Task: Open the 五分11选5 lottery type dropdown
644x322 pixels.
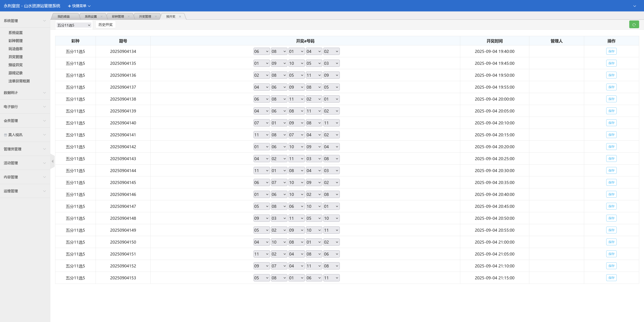Action: [74, 25]
